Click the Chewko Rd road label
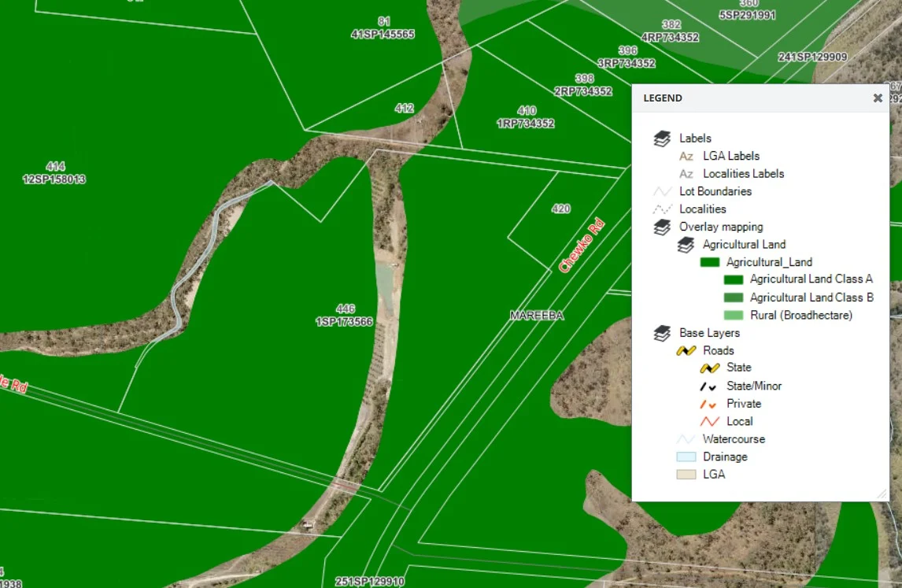Image resolution: width=902 pixels, height=588 pixels. [x=581, y=246]
